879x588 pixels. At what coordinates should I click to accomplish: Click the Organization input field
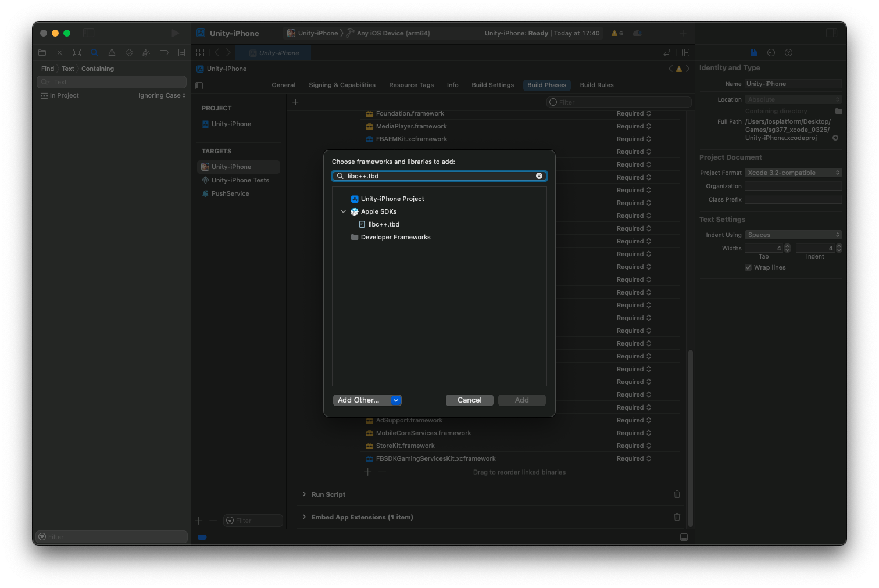[x=793, y=186]
